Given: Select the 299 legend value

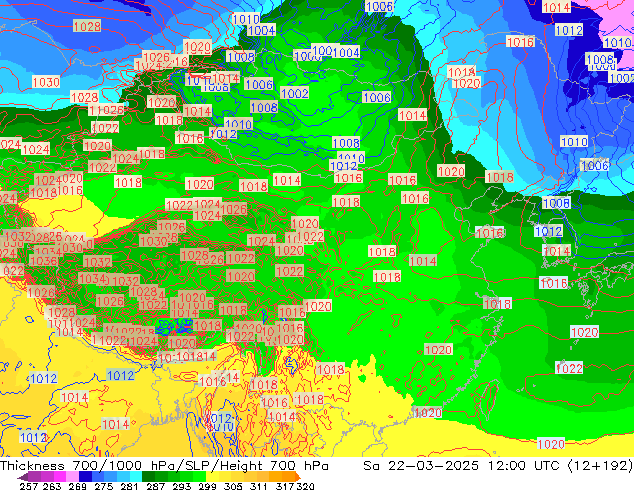Looking at the screenshot, I should pyautogui.click(x=207, y=486).
